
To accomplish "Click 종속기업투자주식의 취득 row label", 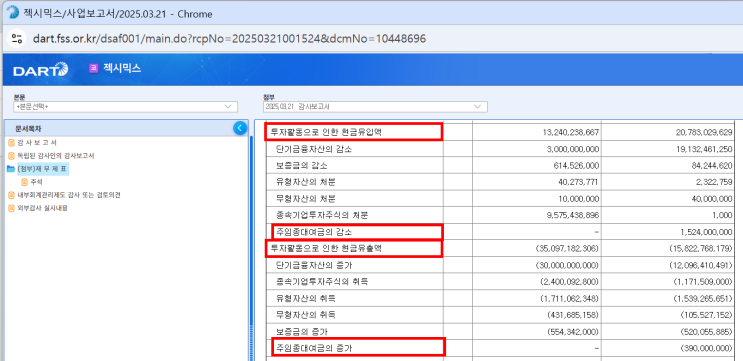I will click(322, 281).
